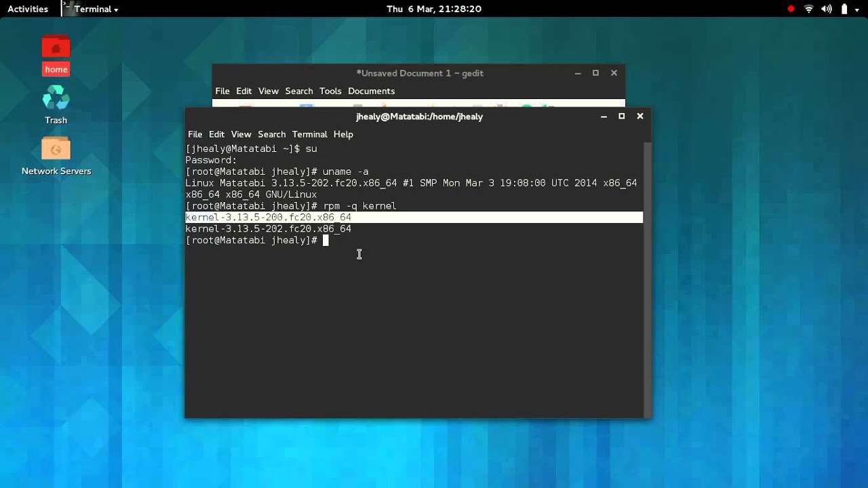Image resolution: width=868 pixels, height=488 pixels.
Task: Minimize the Terminal window
Action: 604,117
